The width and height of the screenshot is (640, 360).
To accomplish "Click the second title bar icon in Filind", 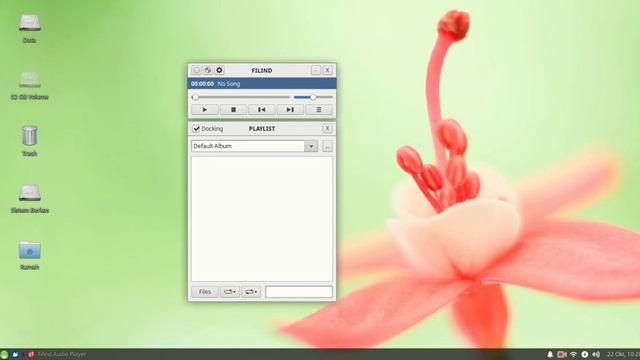I will coord(208,70).
